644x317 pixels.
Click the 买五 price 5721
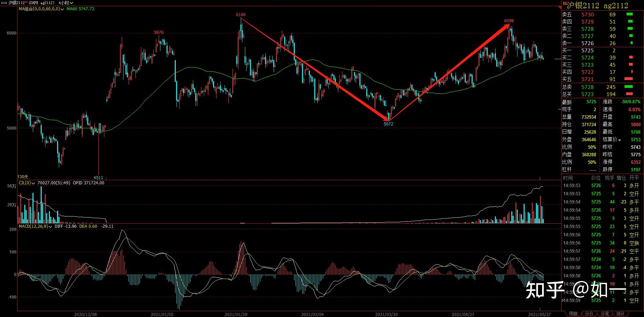(x=588, y=79)
